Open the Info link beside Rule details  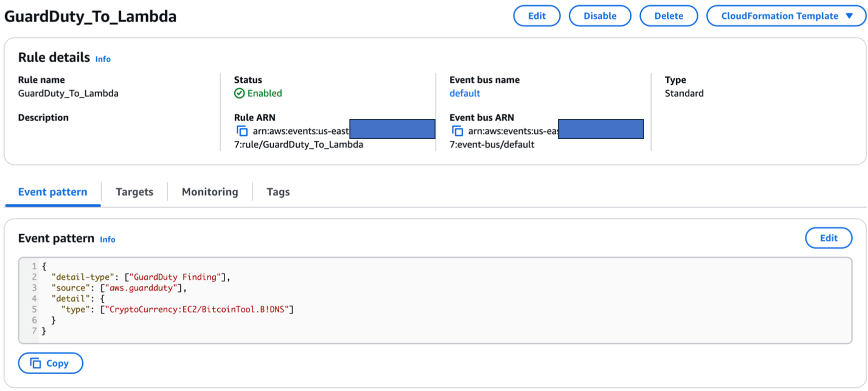pos(103,59)
